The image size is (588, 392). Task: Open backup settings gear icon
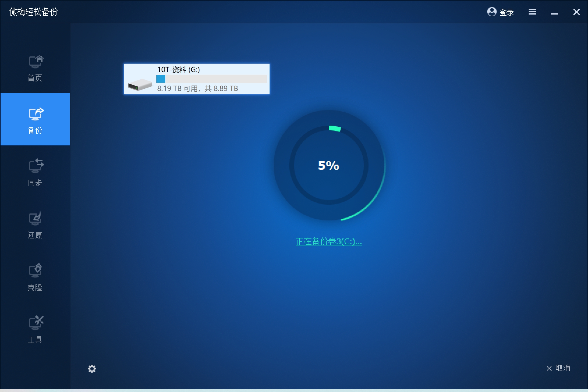pos(92,369)
